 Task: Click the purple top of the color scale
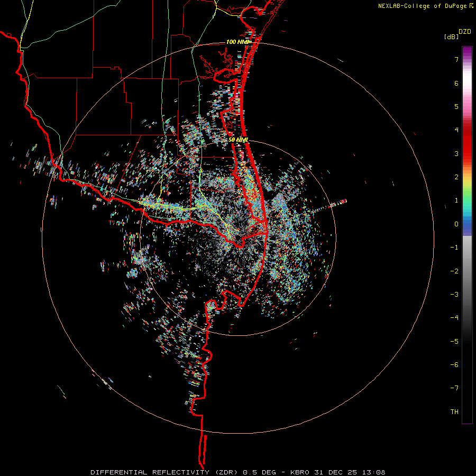467,50
